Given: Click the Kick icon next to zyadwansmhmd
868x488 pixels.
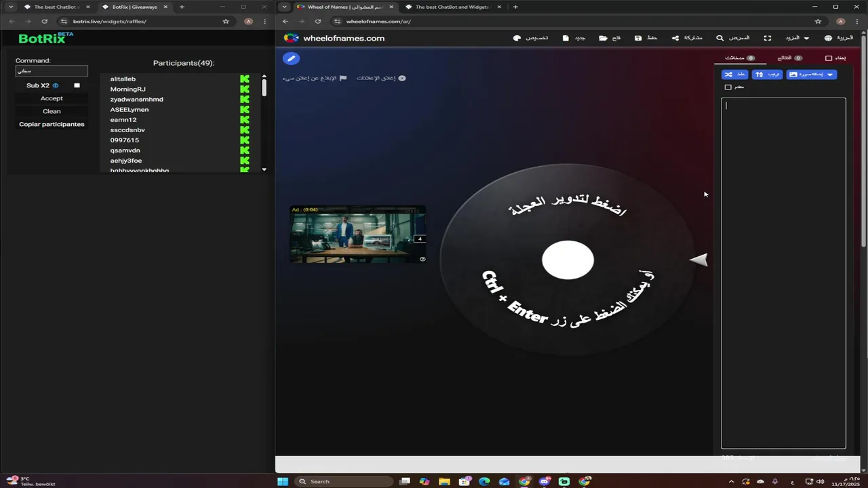Looking at the screenshot, I should click(x=245, y=99).
